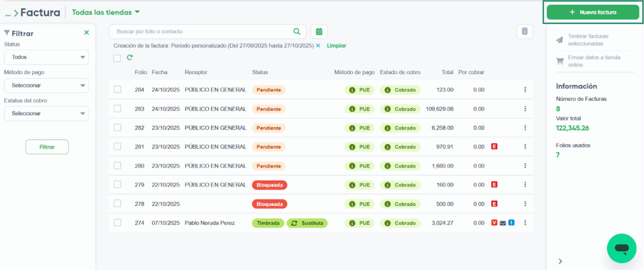Click Timbrar facturas seleccionadas option

588,40
